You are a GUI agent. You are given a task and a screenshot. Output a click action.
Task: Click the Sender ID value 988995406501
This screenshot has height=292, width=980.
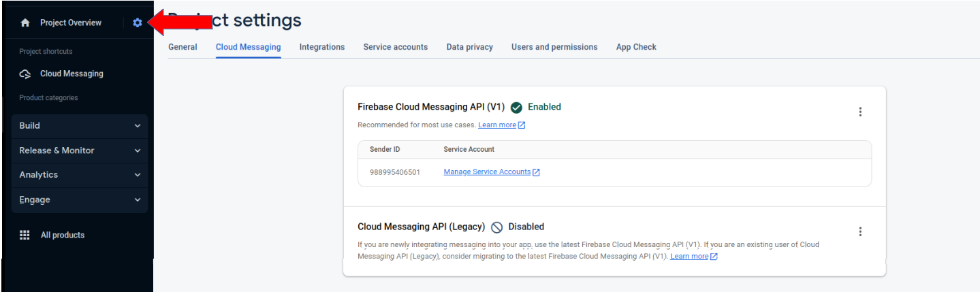(395, 172)
